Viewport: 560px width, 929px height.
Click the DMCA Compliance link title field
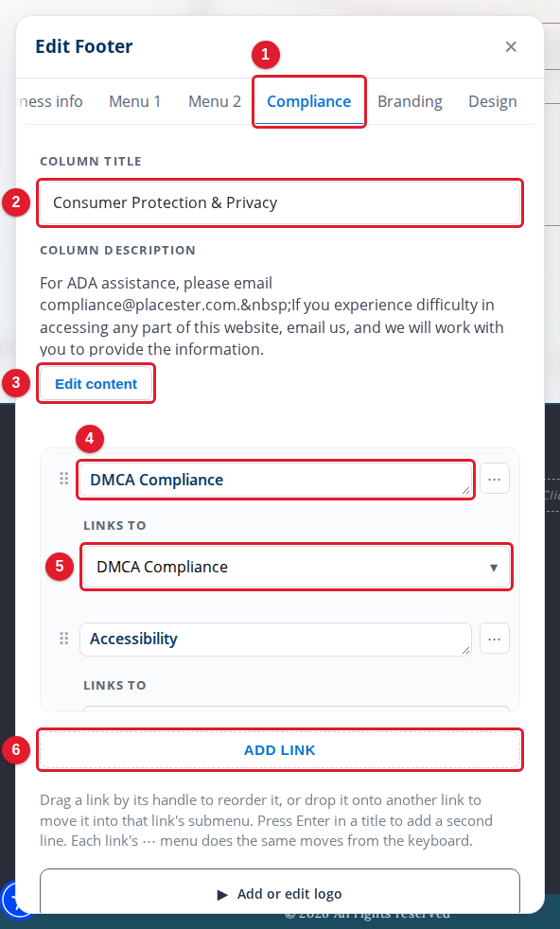point(275,480)
